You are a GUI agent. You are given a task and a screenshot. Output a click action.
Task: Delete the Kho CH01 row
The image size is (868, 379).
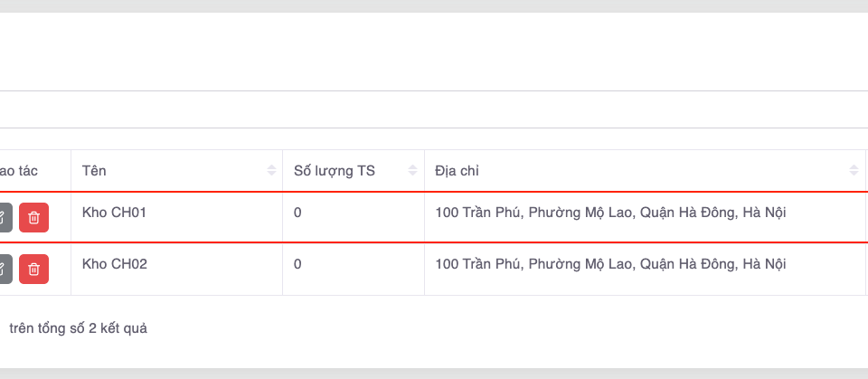(x=33, y=217)
